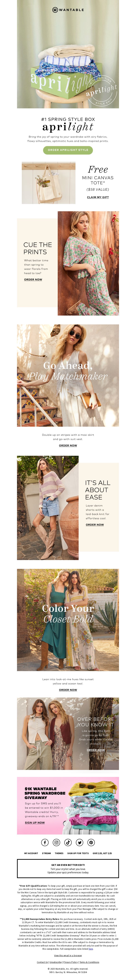
Task: Click Order Now under Cue the Prints
Action: coord(33,279)
